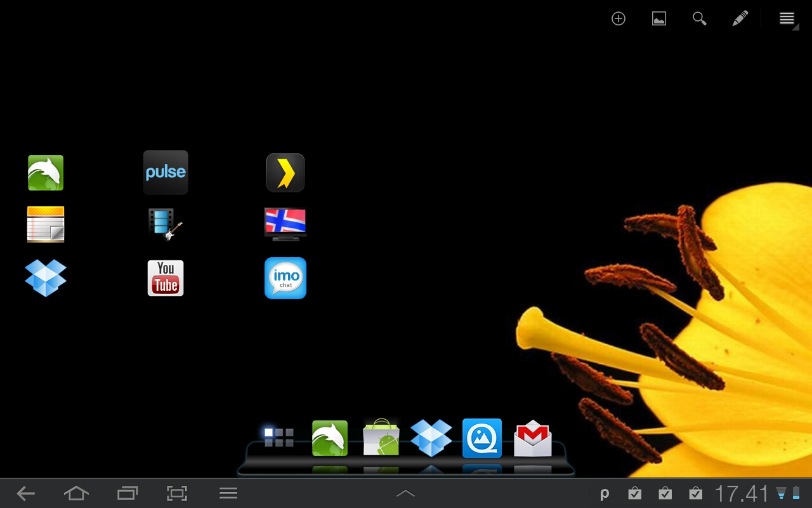Open QuickPic gallery in the dock
The width and height of the screenshot is (812, 508).
(x=482, y=438)
